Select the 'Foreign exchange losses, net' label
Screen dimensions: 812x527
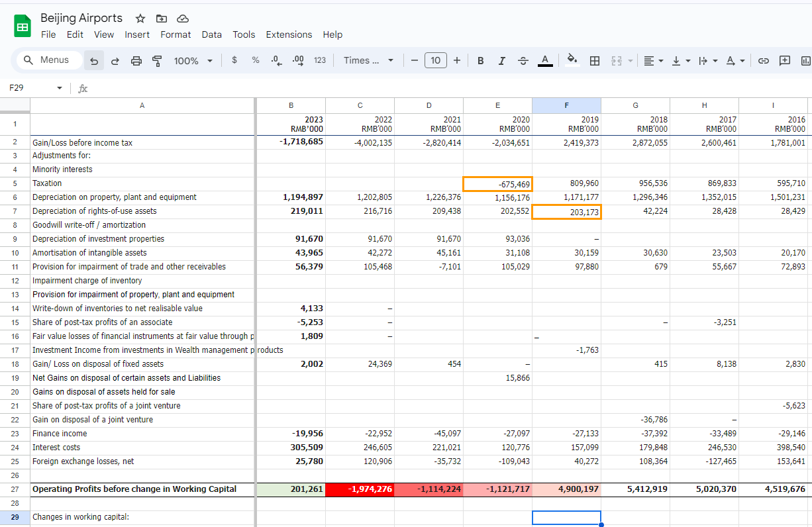click(83, 461)
